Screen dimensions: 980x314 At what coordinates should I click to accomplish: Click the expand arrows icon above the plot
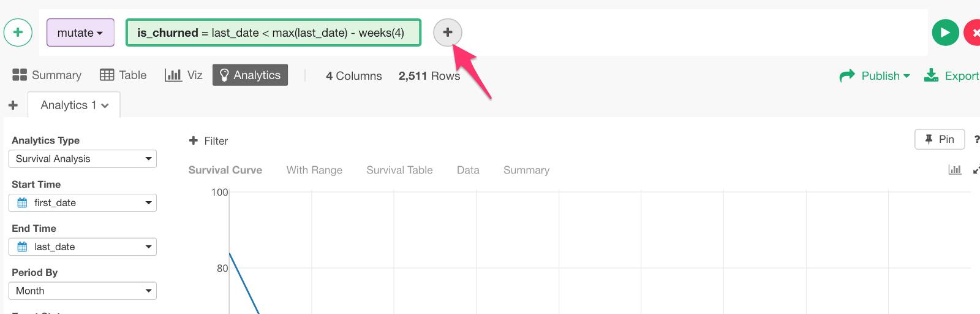(x=976, y=170)
